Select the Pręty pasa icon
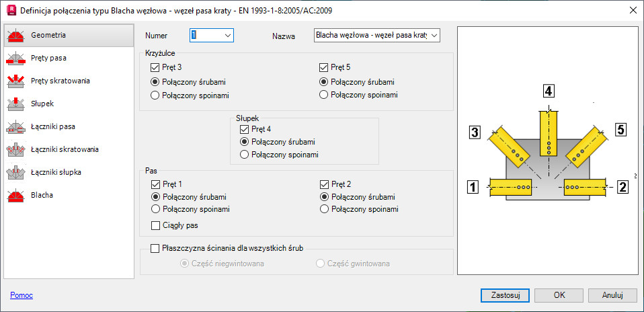This screenshot has height=312, width=644. click(16, 58)
